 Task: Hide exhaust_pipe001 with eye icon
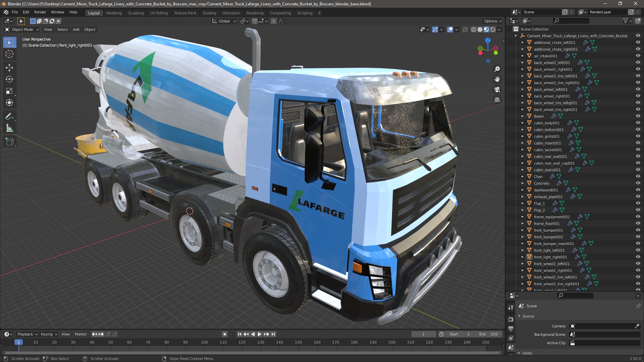click(x=638, y=197)
